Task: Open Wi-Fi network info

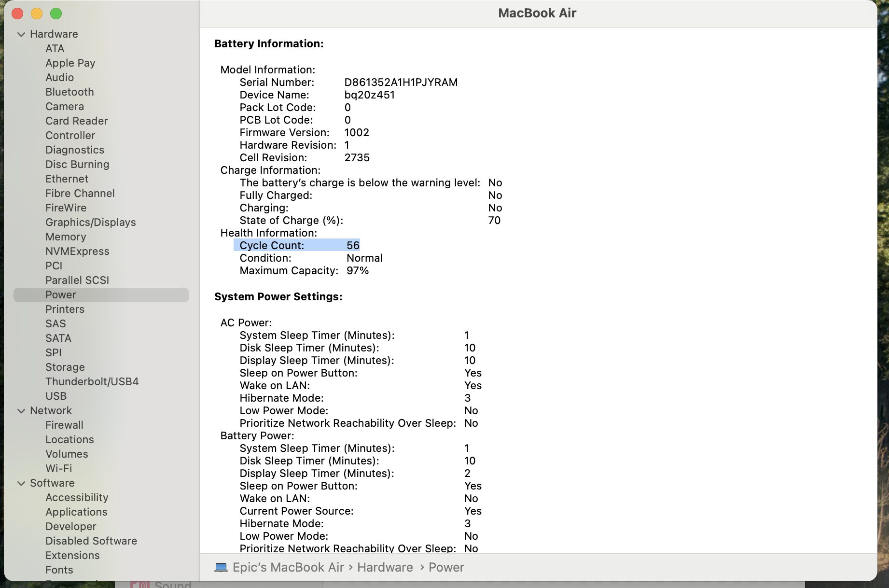Action: pos(59,469)
